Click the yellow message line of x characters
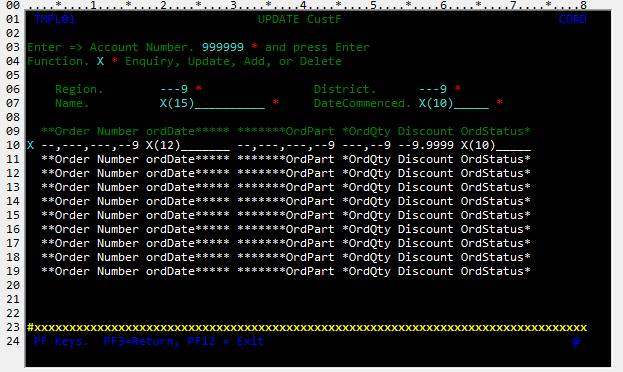The image size is (623, 372). (x=307, y=328)
